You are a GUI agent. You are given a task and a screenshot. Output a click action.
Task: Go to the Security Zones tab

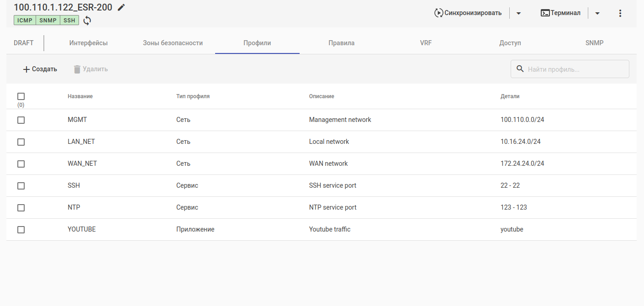tap(173, 43)
